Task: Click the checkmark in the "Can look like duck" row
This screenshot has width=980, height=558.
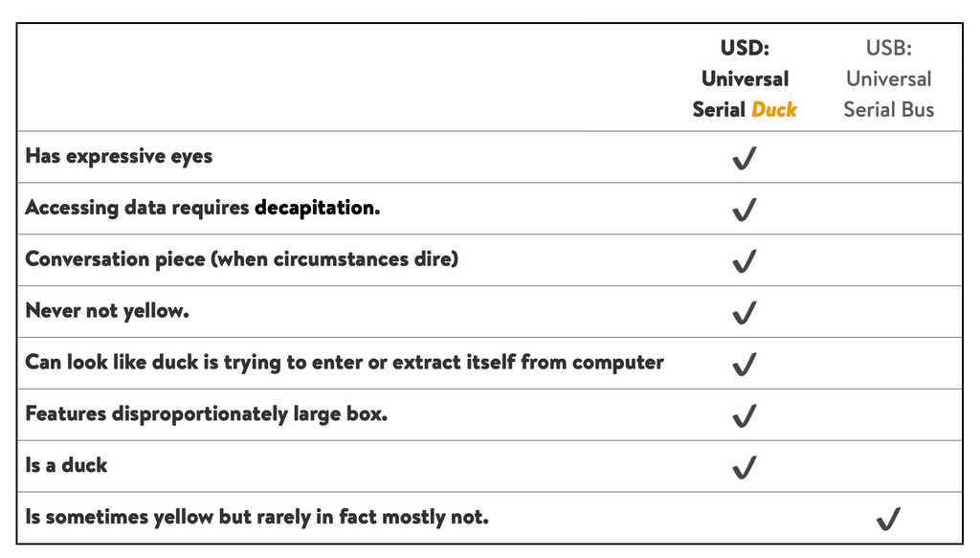Action: pos(744,365)
